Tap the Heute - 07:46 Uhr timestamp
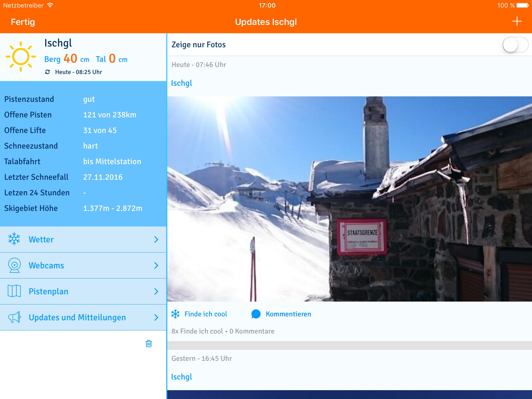This screenshot has width=532, height=399. [x=199, y=65]
